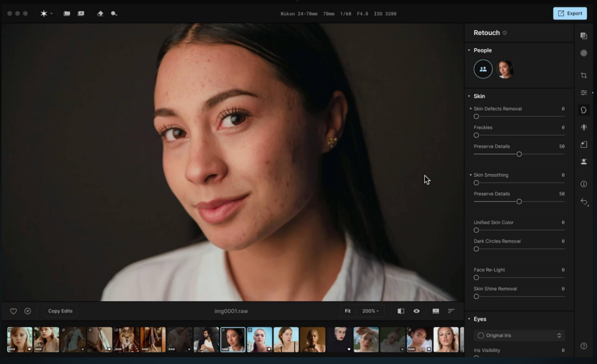Click the Export button
The image size is (597, 364).
(569, 14)
